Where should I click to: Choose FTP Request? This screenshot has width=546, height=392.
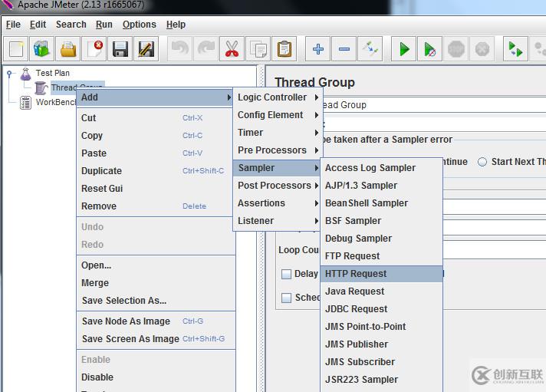coord(382,256)
